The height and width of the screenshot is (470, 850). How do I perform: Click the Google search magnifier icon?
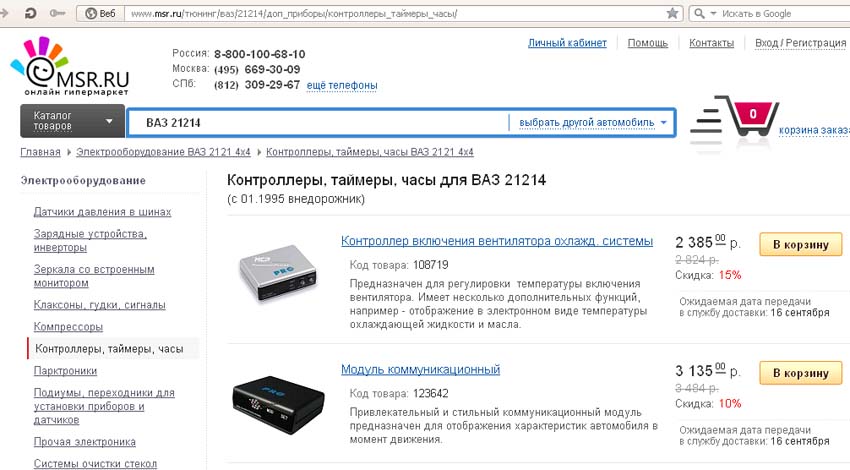coord(699,14)
